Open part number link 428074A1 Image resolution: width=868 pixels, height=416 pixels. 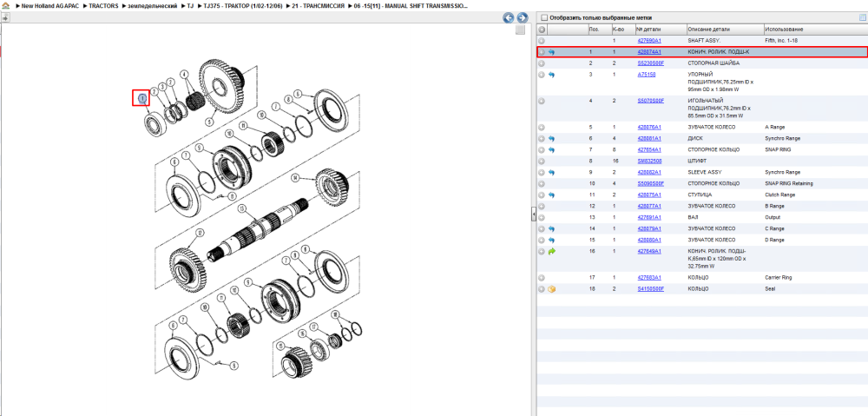649,52
